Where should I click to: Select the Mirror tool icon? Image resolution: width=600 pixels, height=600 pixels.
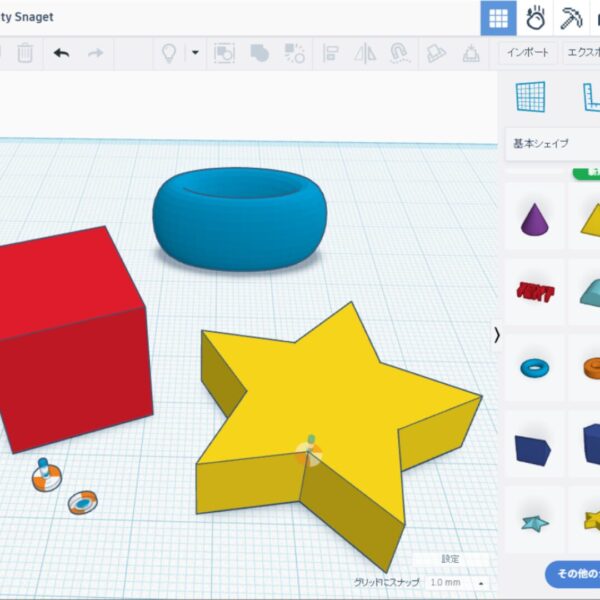click(x=365, y=53)
